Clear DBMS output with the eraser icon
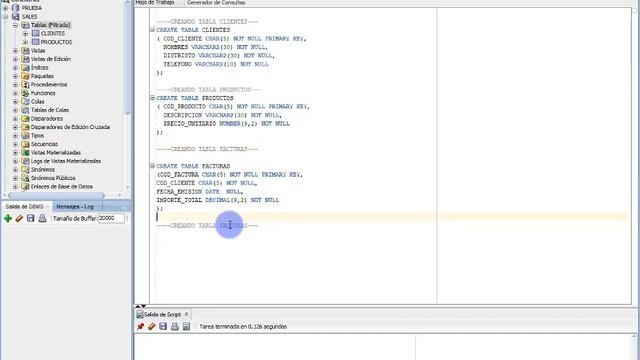This screenshot has width=640, height=360. tap(19, 218)
